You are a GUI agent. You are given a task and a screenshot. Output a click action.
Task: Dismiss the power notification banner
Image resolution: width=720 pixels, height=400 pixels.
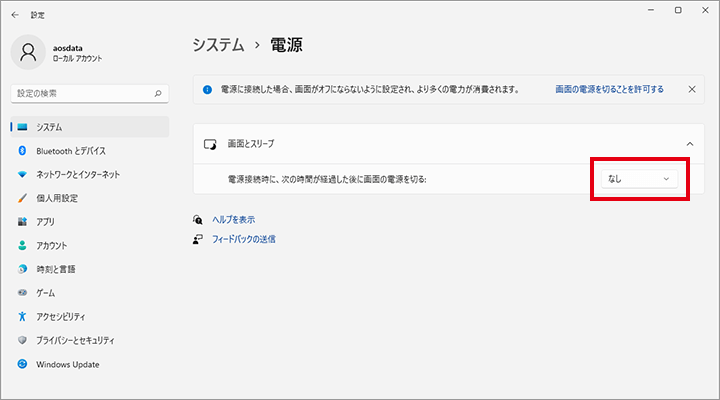pyautogui.click(x=692, y=89)
